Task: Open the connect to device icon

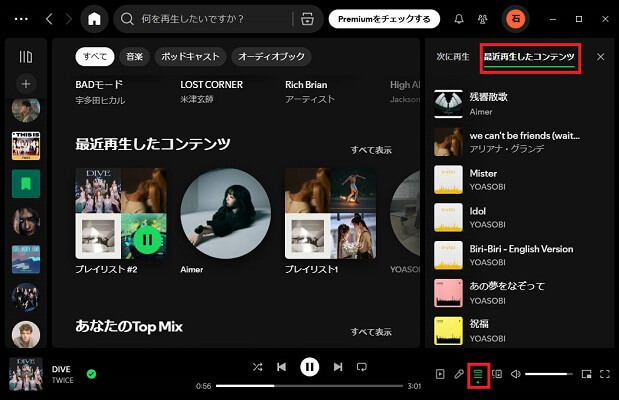Action: (497, 374)
